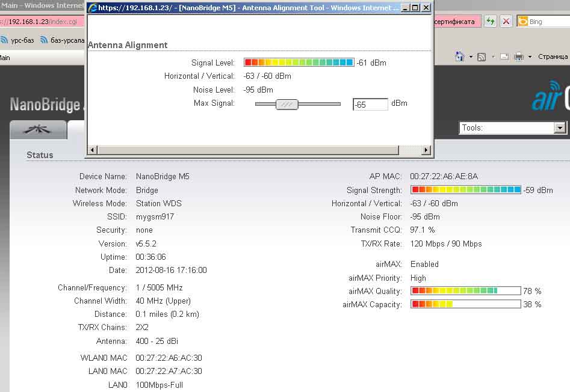Click the Signal Strength bar on the Status page
The height and width of the screenshot is (392, 570).
(466, 189)
